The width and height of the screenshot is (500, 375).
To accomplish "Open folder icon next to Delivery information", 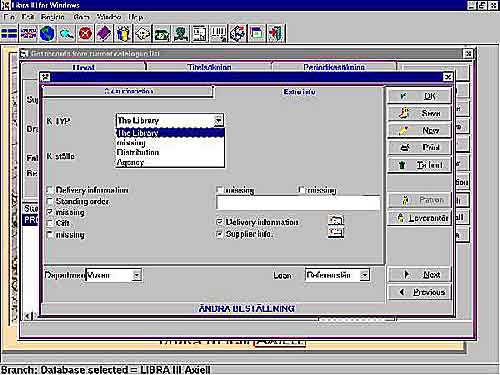I will point(336,220).
